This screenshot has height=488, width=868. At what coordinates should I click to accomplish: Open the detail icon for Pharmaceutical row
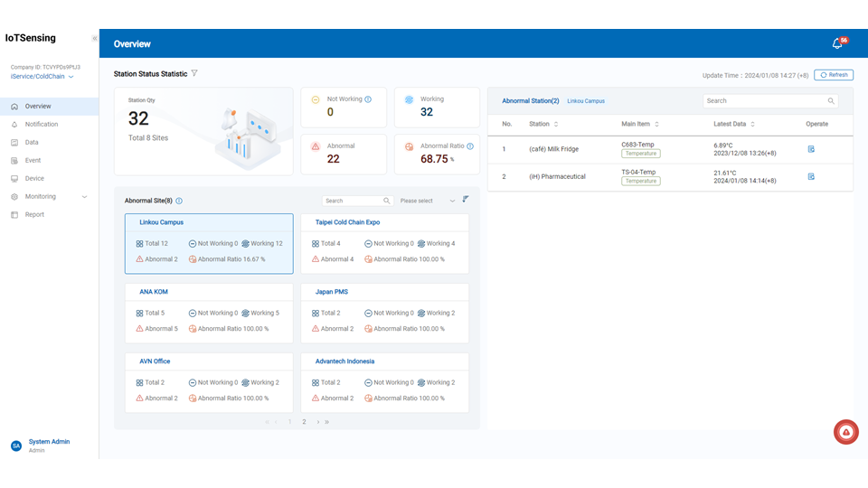tap(811, 176)
